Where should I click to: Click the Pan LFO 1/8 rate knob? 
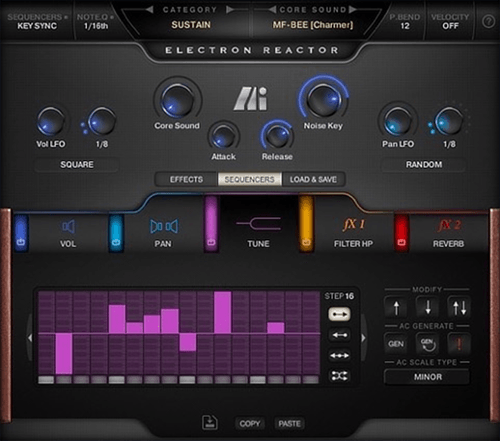(449, 121)
